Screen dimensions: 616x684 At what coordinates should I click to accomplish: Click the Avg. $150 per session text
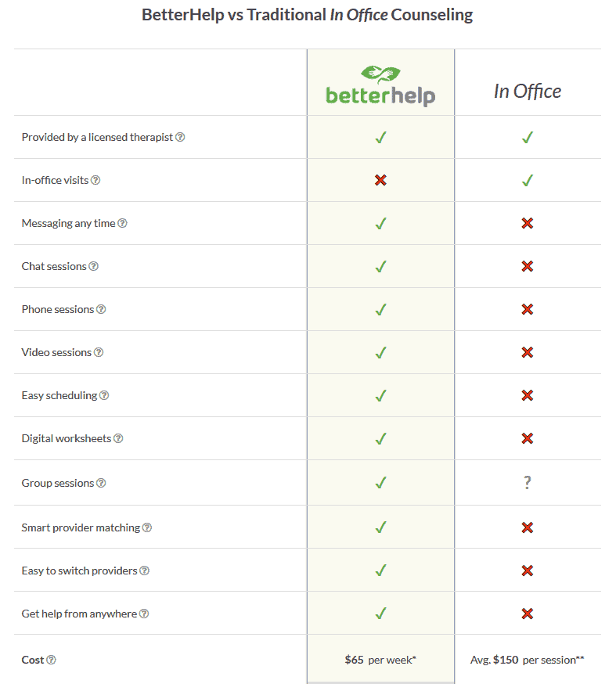[x=527, y=660]
